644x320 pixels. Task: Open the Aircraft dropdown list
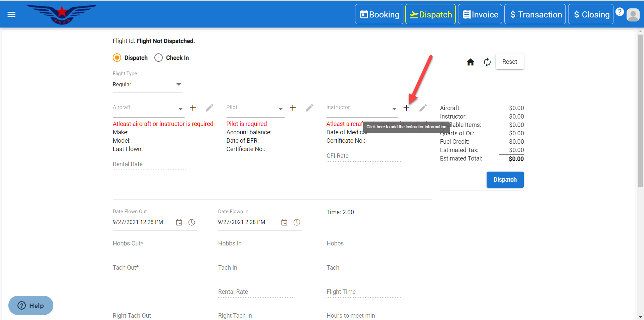click(x=181, y=108)
